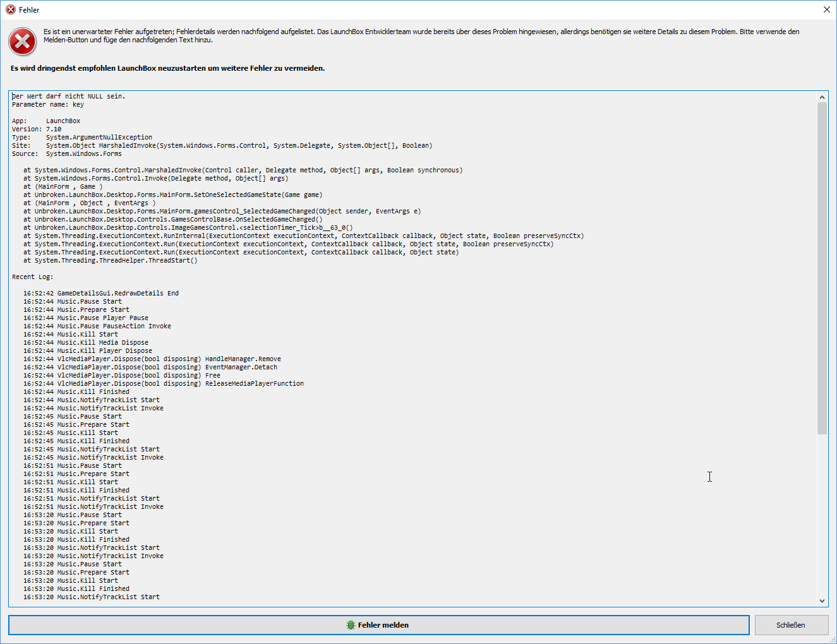
Task: Click the Fehler melden button
Action: [378, 625]
